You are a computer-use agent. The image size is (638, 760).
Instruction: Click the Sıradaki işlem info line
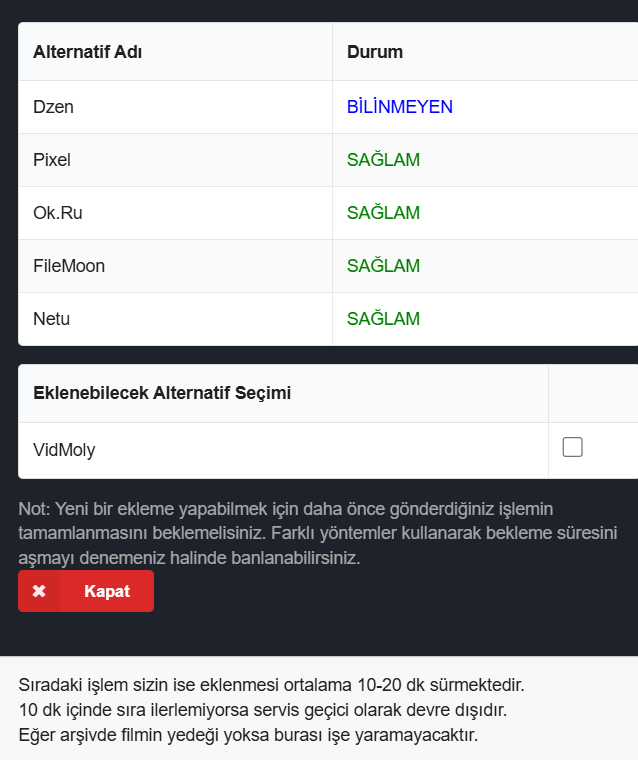tap(271, 685)
